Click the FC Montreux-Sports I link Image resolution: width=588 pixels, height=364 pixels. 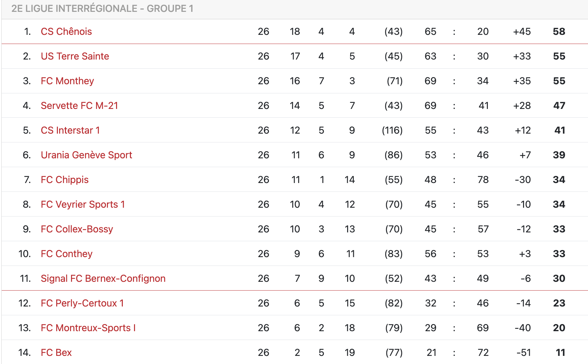[88, 328]
